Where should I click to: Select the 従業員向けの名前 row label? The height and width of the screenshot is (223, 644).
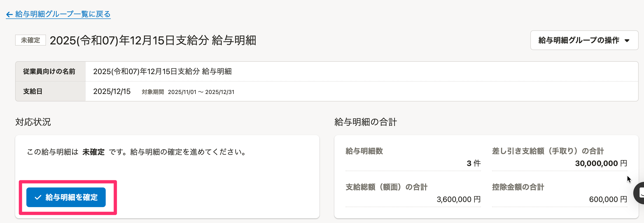pyautogui.click(x=49, y=72)
